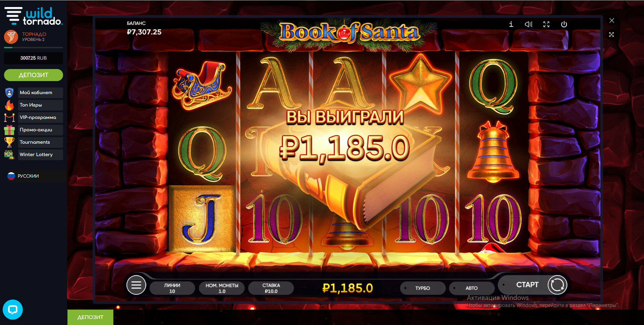Click the green ДЕПОЗИТ button in sidebar
Image resolution: width=644 pixels, height=325 pixels.
coord(34,75)
